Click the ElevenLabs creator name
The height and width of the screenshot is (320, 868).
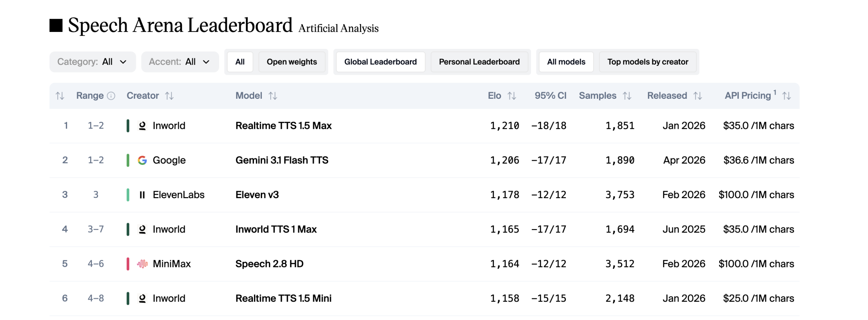pos(179,195)
